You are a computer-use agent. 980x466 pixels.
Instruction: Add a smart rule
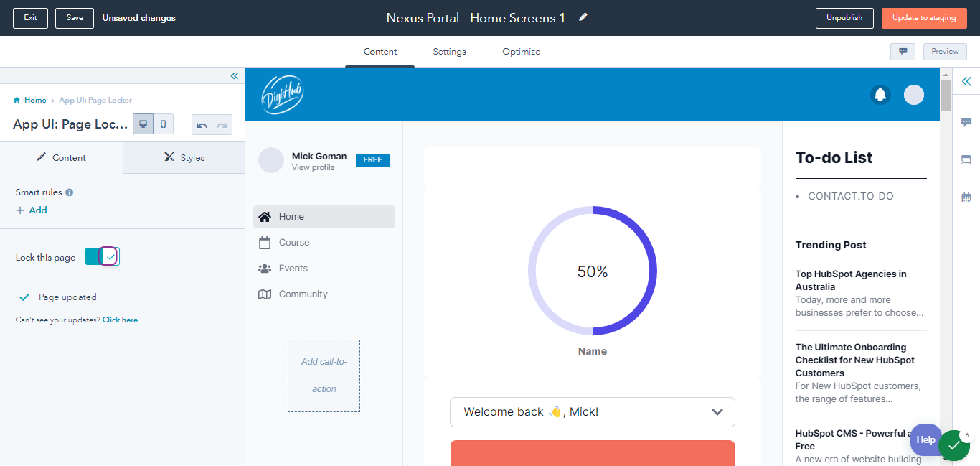tap(32, 210)
